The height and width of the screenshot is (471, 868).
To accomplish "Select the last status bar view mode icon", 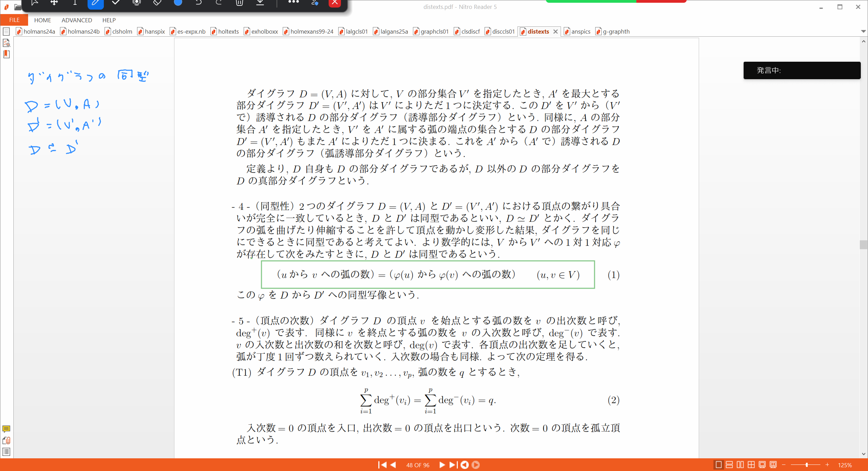I will pyautogui.click(x=773, y=465).
